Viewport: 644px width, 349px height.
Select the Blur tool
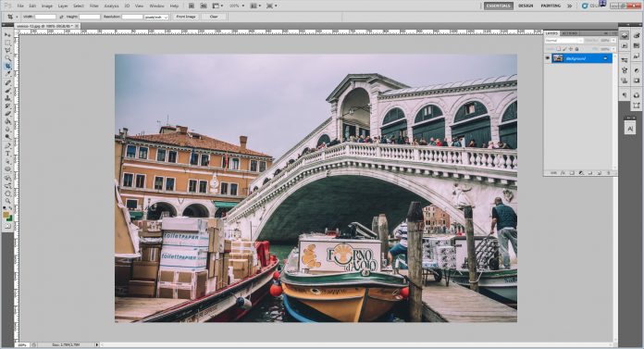7,130
